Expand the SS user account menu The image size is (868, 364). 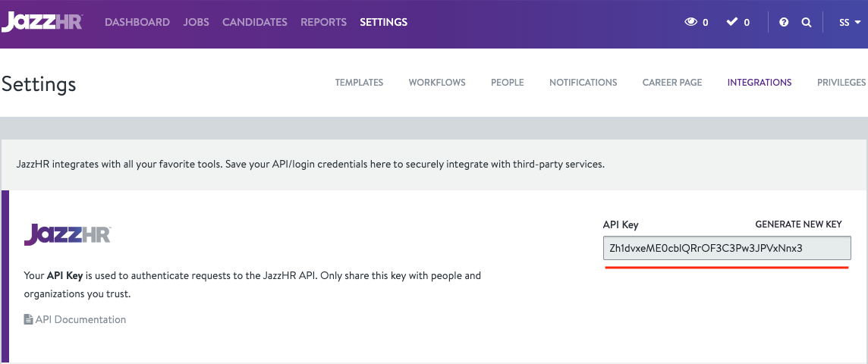pyautogui.click(x=850, y=23)
